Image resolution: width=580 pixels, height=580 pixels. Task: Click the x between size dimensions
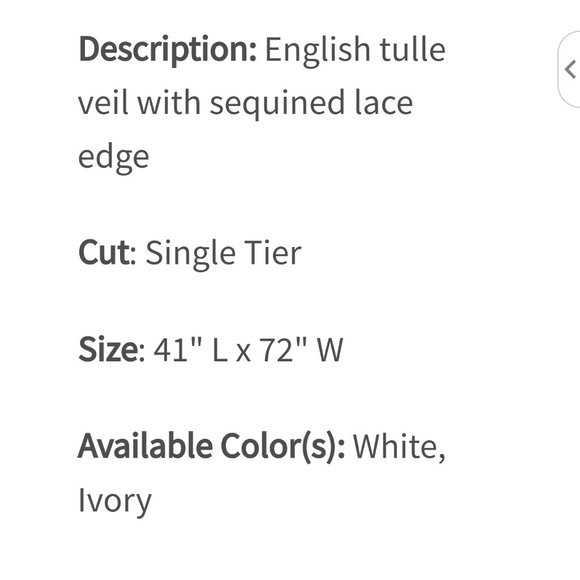coord(243,353)
